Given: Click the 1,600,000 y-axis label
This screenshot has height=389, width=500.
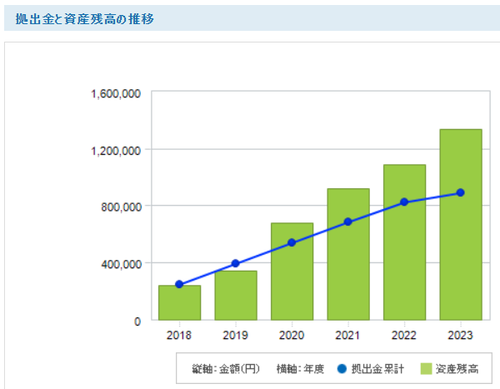Looking at the screenshot, I should (x=116, y=94).
